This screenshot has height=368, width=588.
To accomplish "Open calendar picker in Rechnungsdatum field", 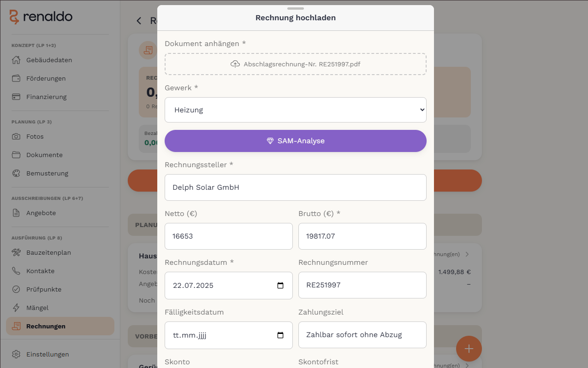I will [280, 286].
